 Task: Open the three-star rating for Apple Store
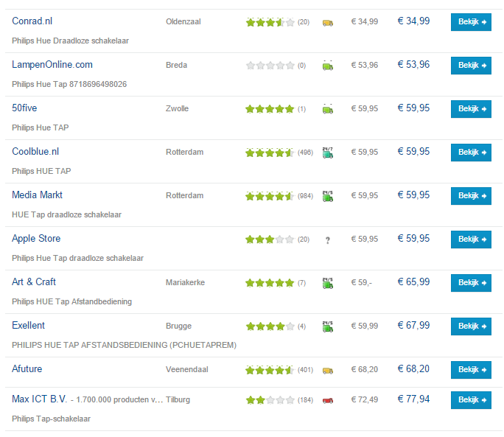pyautogui.click(x=270, y=240)
